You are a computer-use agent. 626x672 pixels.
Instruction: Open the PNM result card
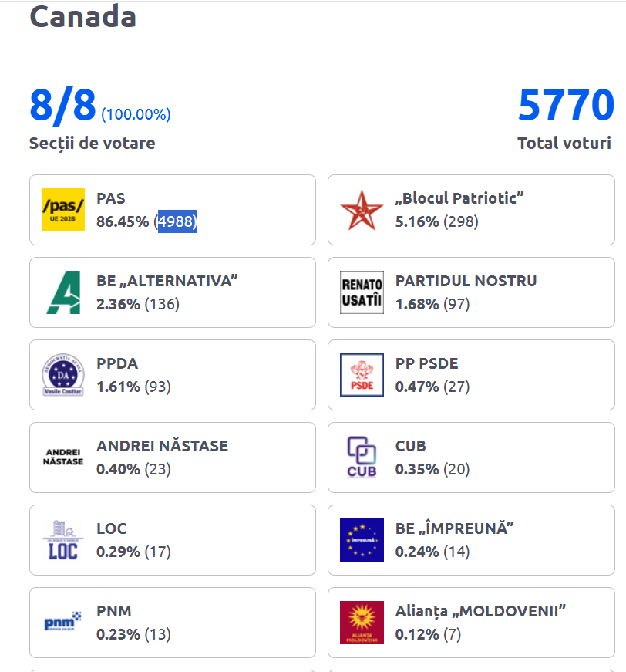click(x=173, y=623)
